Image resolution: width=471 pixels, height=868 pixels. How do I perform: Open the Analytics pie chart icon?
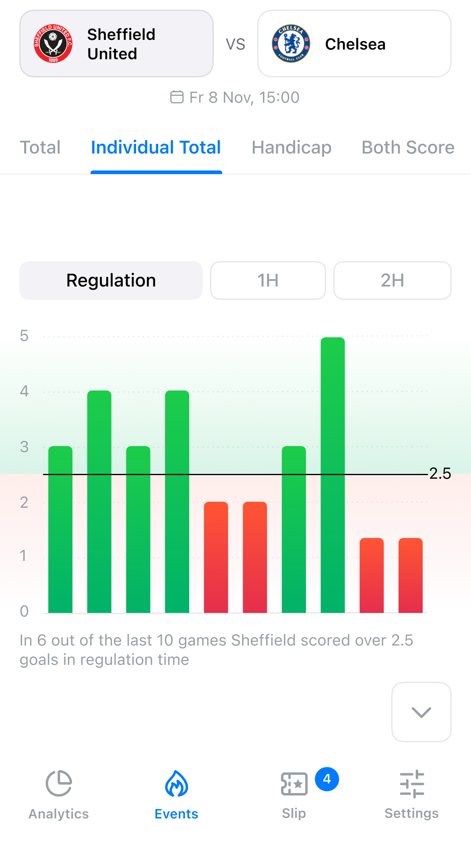click(x=59, y=783)
